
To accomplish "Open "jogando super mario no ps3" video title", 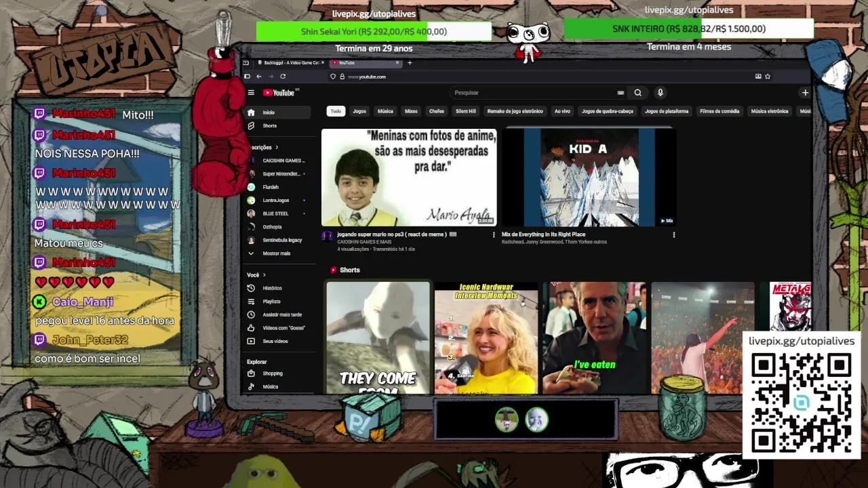I will (x=397, y=235).
